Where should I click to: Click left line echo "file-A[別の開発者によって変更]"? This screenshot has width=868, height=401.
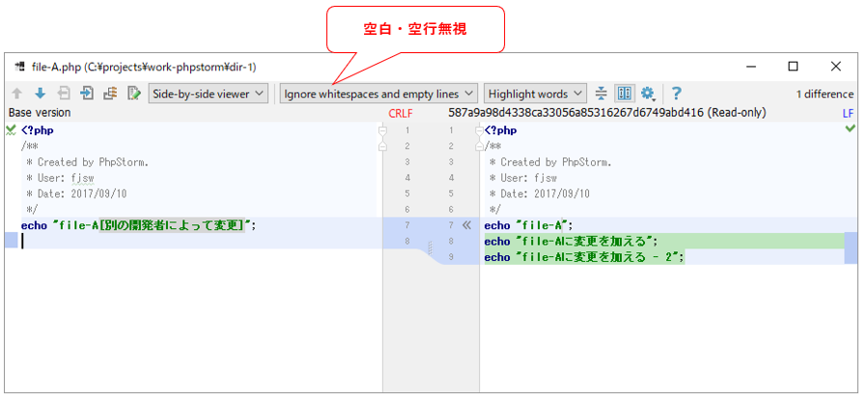click(139, 225)
